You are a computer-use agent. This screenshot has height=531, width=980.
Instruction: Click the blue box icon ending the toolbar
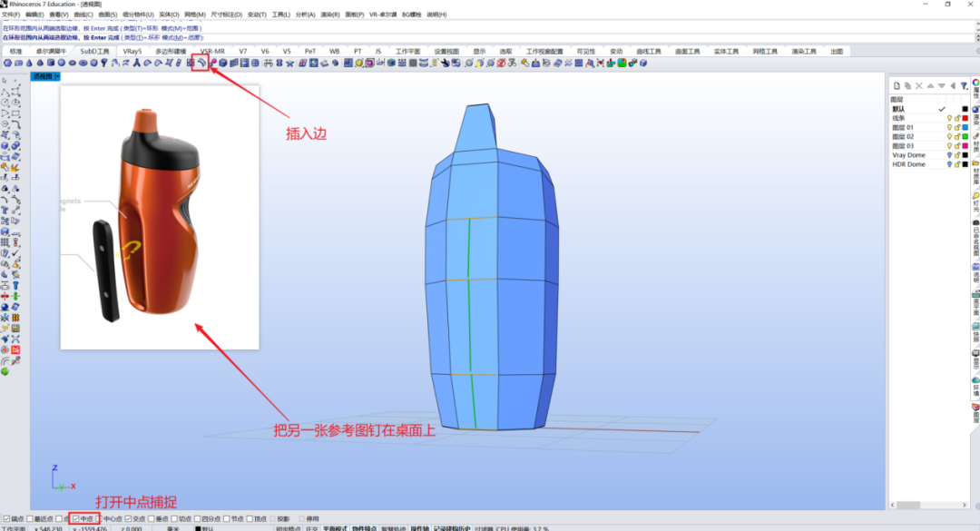[x=643, y=63]
